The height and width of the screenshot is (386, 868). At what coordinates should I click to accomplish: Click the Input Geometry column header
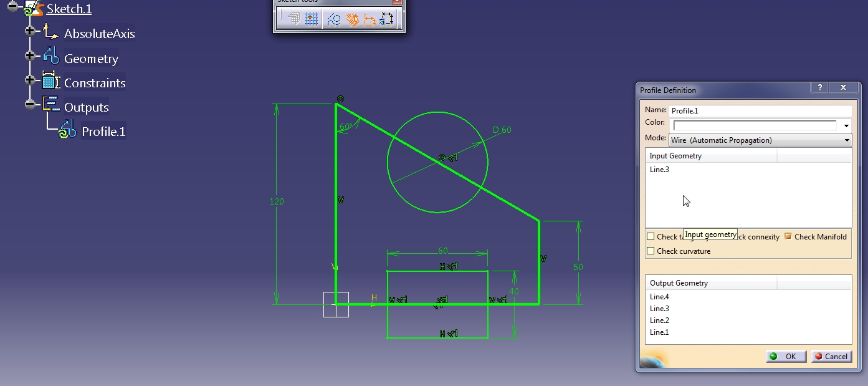pos(711,156)
